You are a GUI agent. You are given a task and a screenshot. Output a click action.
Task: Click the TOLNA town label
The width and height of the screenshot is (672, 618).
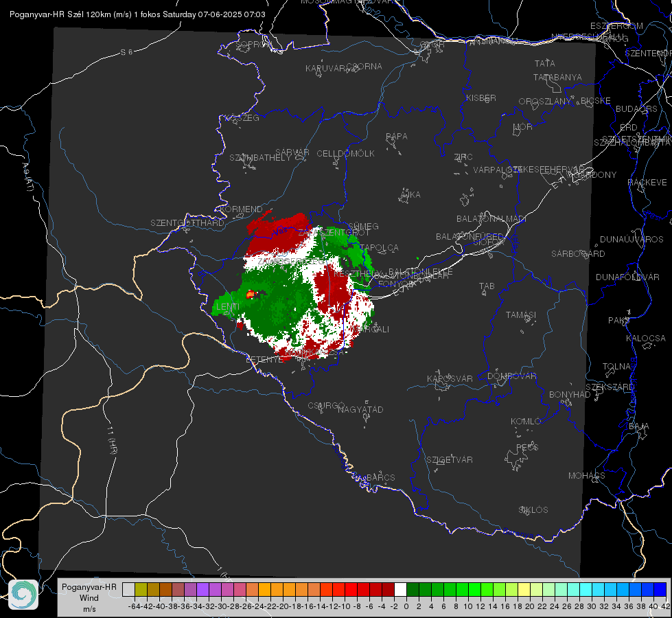[617, 367]
